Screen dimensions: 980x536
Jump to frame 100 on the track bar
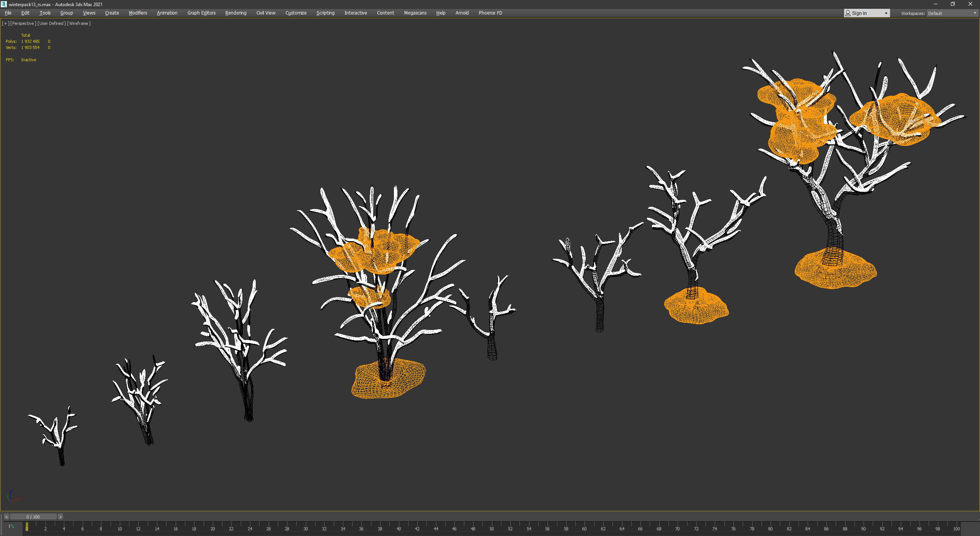coord(956,528)
